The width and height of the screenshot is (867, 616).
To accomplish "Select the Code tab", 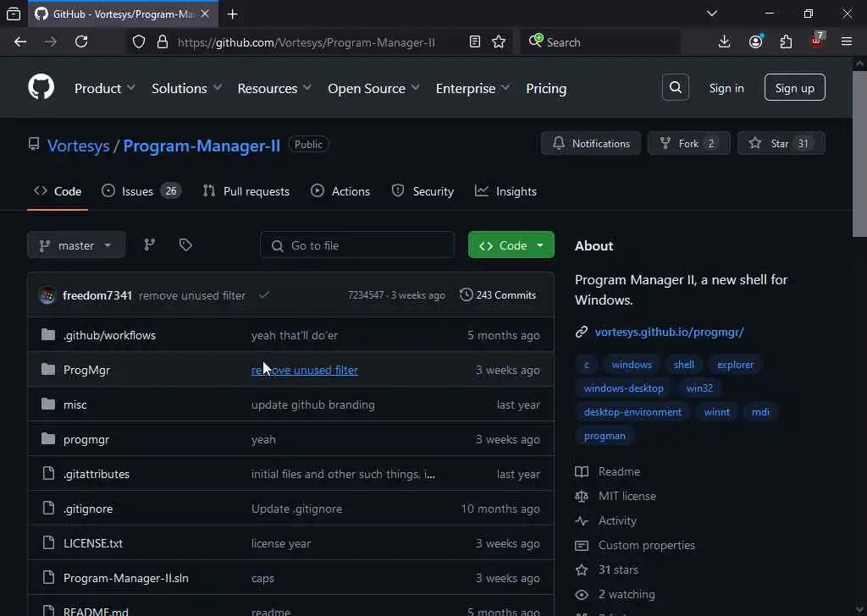I will [x=58, y=191].
